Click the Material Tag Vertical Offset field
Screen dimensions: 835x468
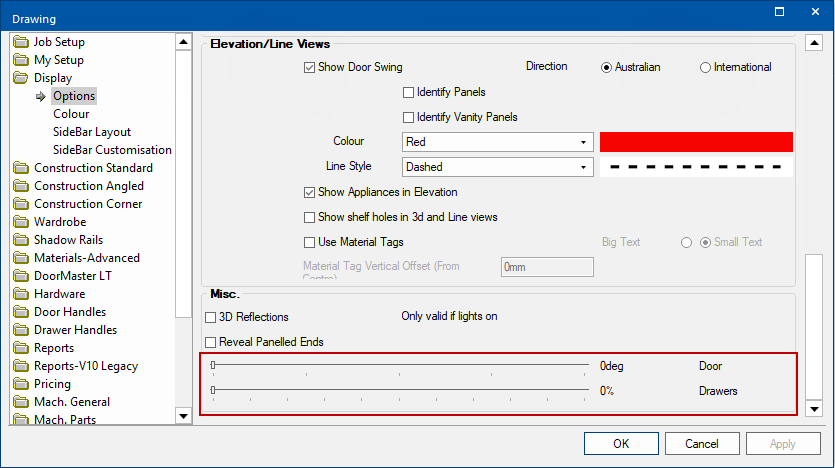[547, 267]
